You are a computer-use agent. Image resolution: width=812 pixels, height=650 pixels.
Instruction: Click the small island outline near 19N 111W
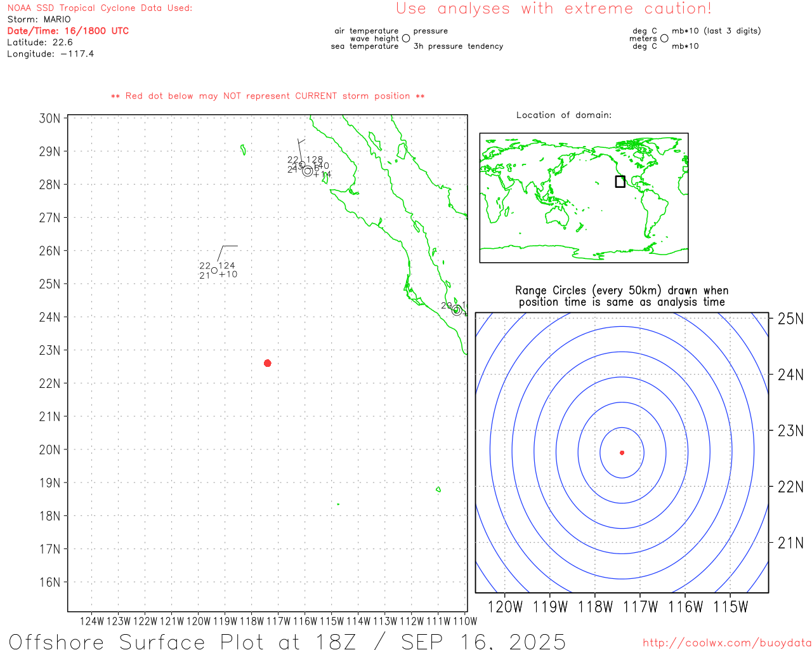438,489
